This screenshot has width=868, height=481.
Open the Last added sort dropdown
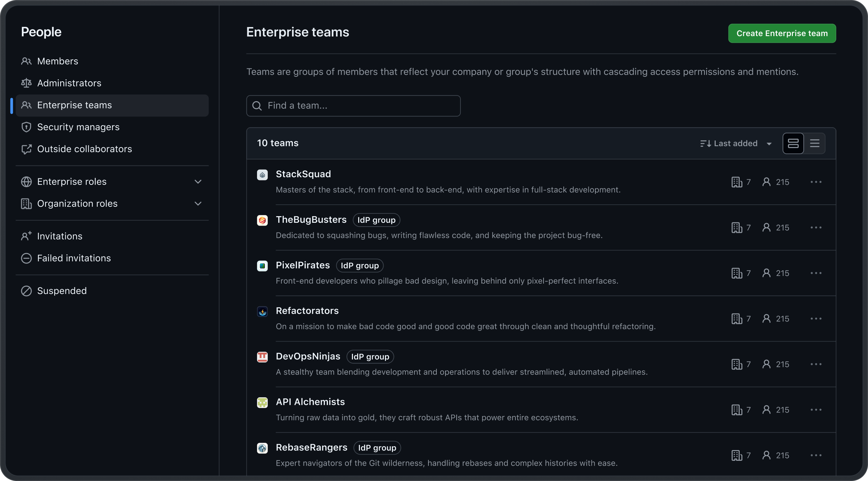click(x=736, y=143)
